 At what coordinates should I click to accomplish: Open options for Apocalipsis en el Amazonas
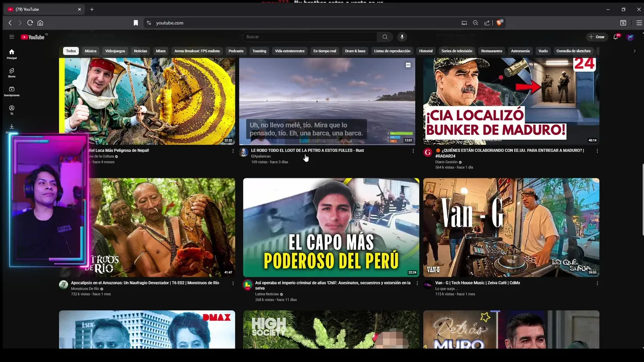tap(232, 284)
